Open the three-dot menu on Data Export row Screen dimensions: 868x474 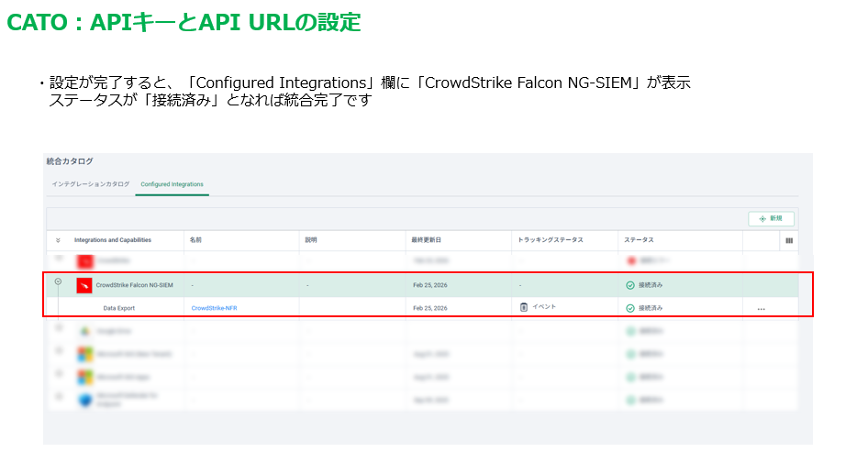tap(761, 309)
